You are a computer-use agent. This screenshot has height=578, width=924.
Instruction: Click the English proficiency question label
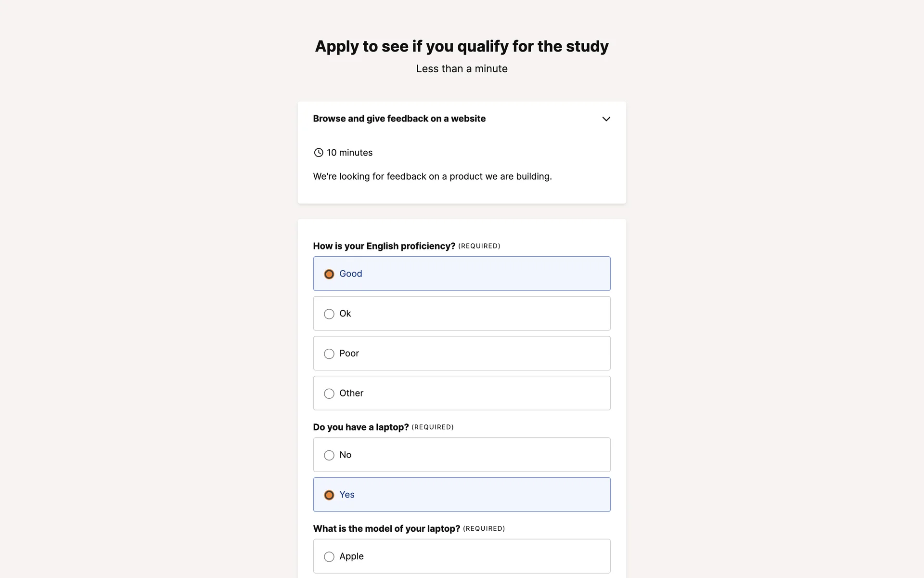point(384,246)
